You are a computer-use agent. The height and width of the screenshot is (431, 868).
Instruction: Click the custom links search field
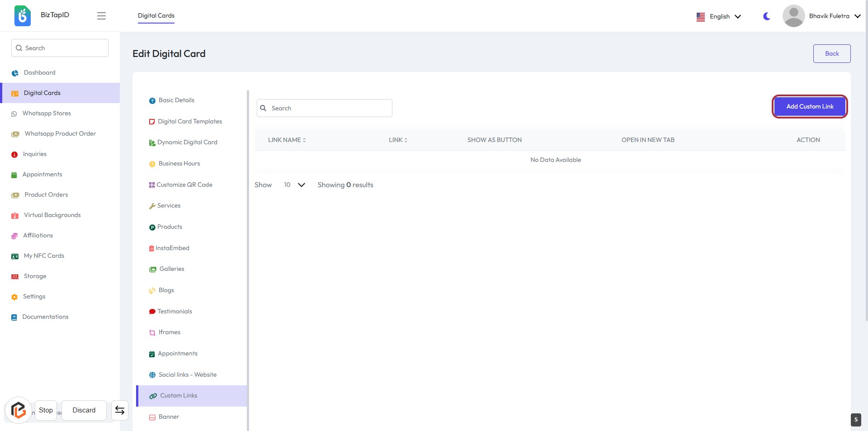325,109
